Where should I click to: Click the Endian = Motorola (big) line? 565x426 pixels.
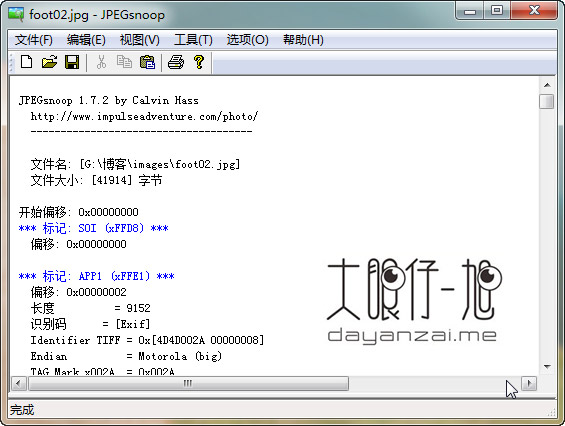point(126,356)
